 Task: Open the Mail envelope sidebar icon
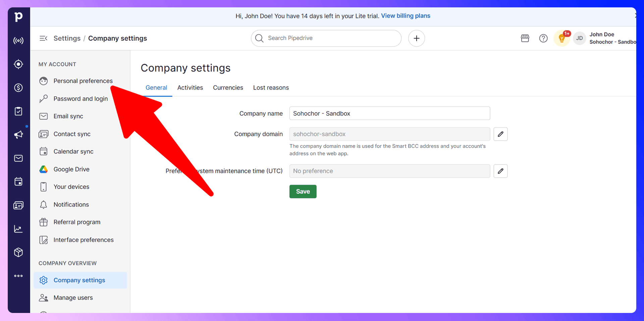coord(18,158)
